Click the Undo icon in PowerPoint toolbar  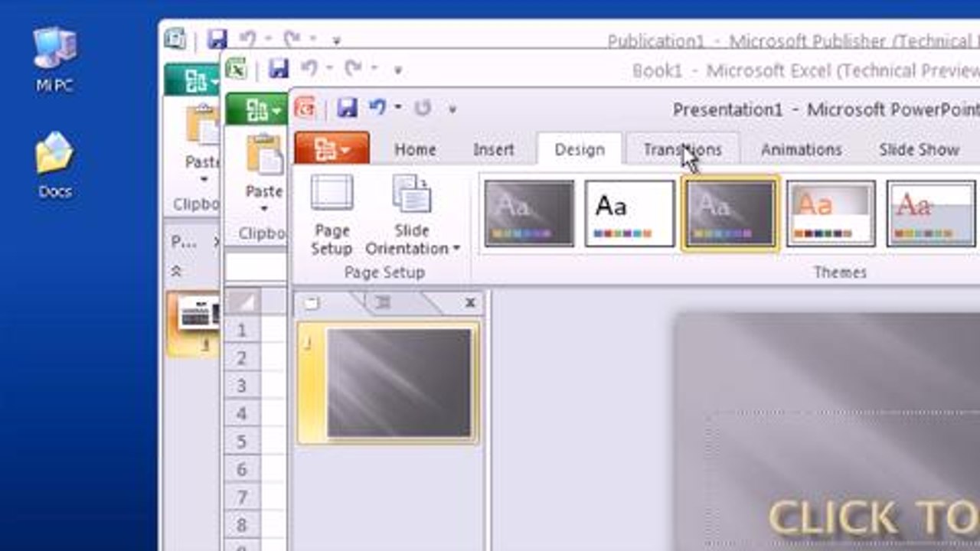tap(377, 108)
